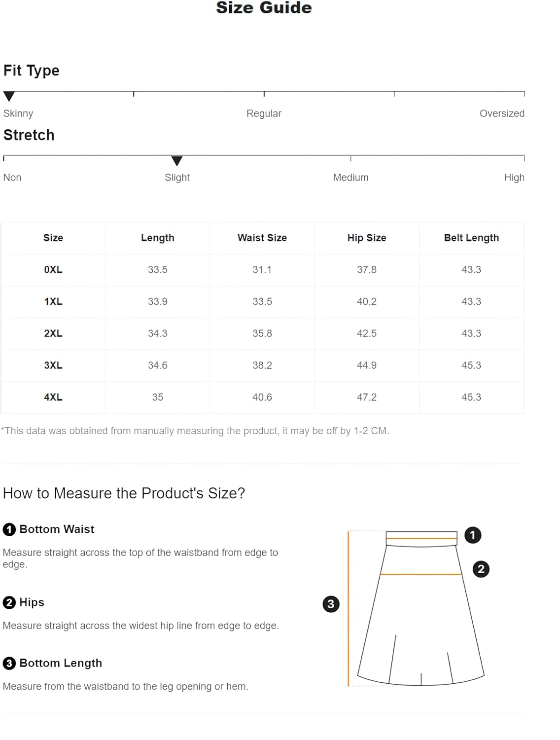560x740 pixels.
Task: Select the Belt Length column header
Action: click(471, 238)
